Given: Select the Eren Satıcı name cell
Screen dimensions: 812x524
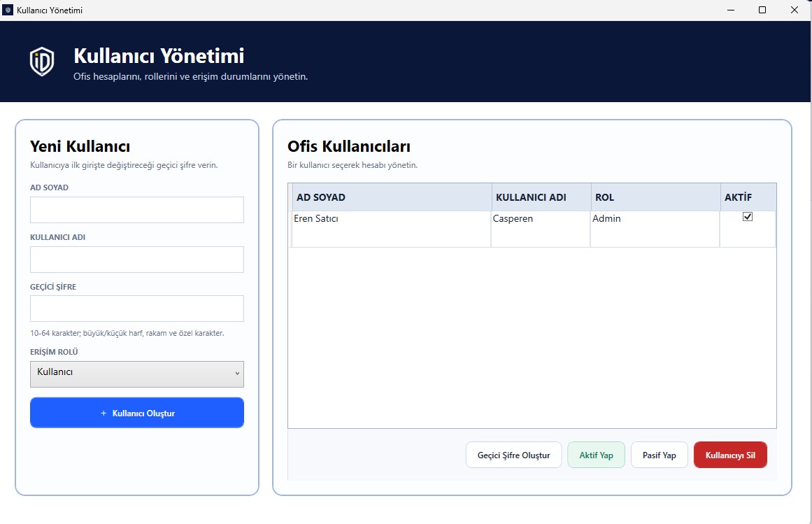Looking at the screenshot, I should (x=392, y=229).
